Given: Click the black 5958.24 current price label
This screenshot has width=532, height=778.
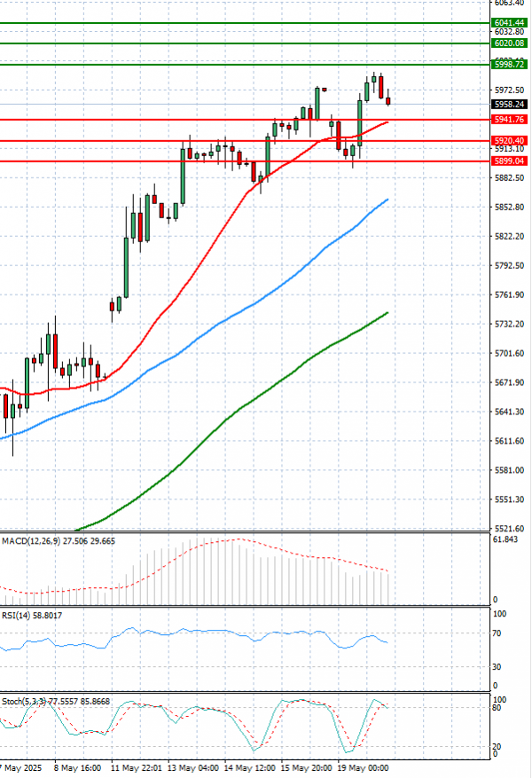Looking at the screenshot, I should pyautogui.click(x=509, y=104).
